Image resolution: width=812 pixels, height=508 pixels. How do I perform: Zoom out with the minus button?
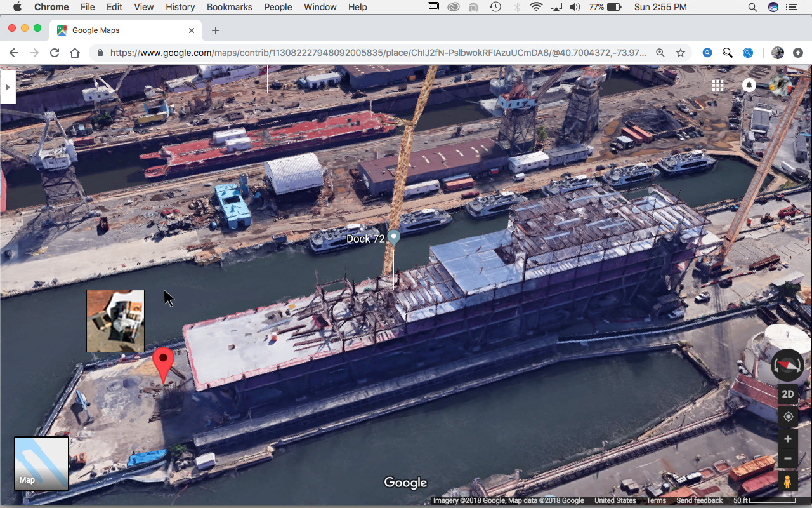[x=788, y=458]
